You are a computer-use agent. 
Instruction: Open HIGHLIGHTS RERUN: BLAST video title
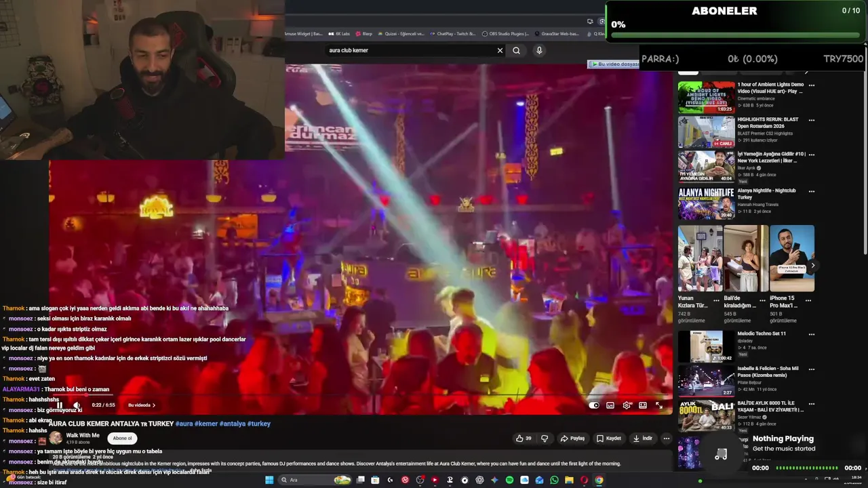pos(768,123)
